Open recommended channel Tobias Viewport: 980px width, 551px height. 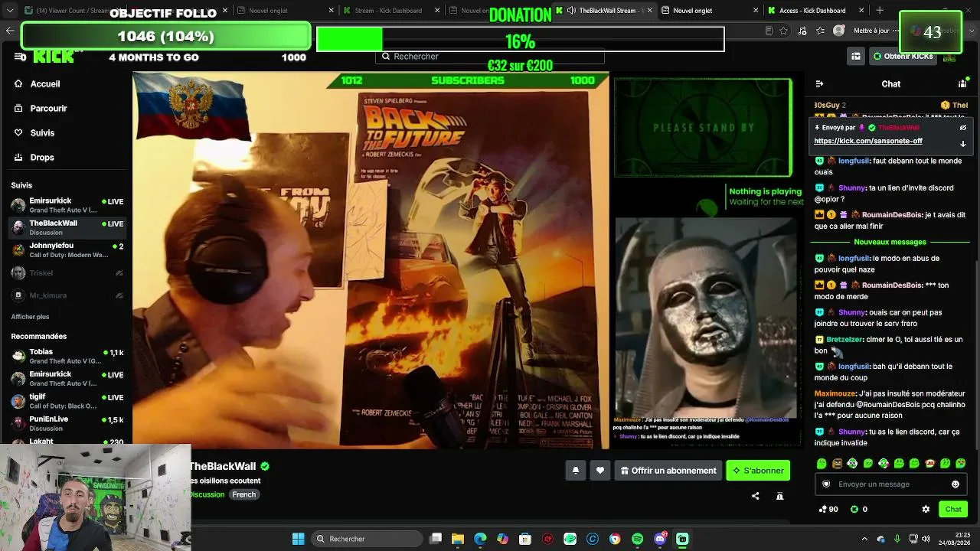(67, 356)
